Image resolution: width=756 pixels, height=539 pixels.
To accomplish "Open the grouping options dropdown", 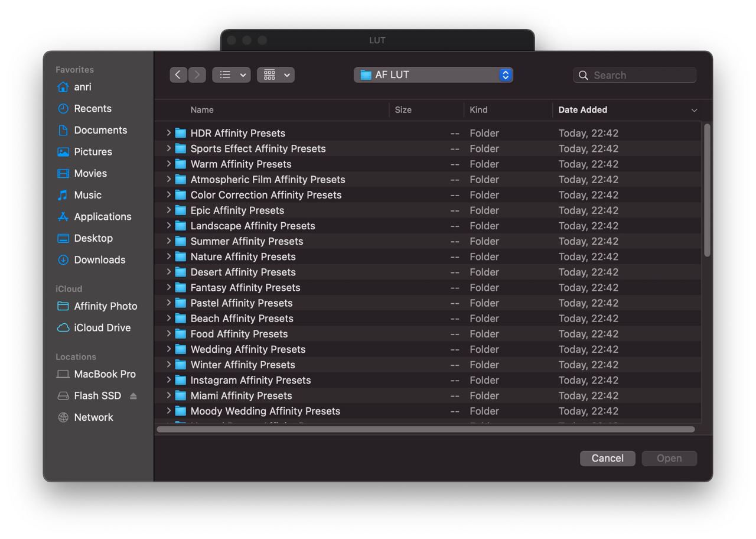I will pyautogui.click(x=276, y=75).
